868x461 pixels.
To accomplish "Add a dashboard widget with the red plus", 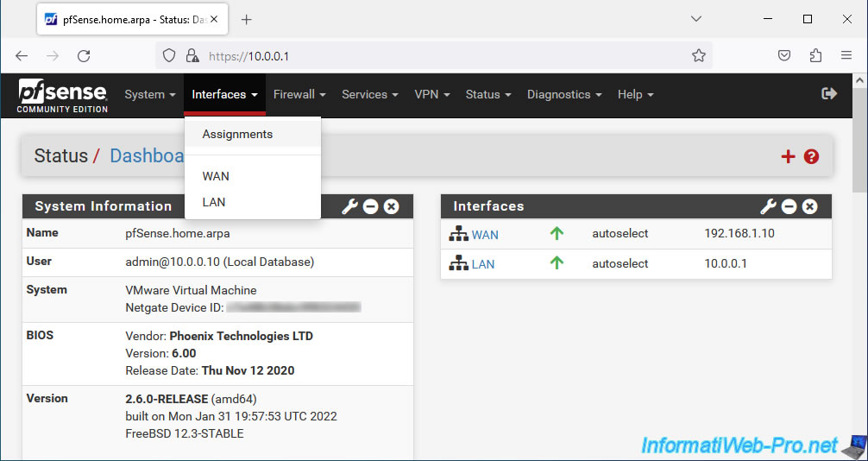I will pyautogui.click(x=788, y=157).
